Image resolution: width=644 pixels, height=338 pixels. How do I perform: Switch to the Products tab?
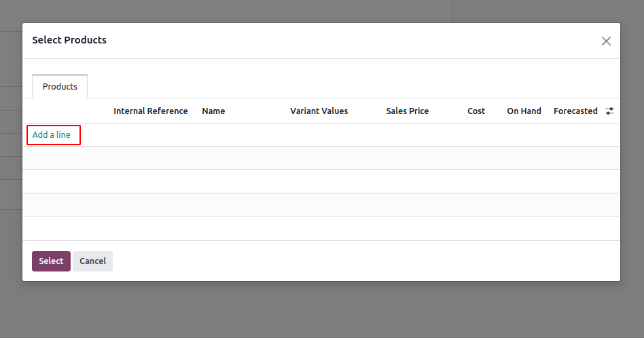tap(60, 87)
